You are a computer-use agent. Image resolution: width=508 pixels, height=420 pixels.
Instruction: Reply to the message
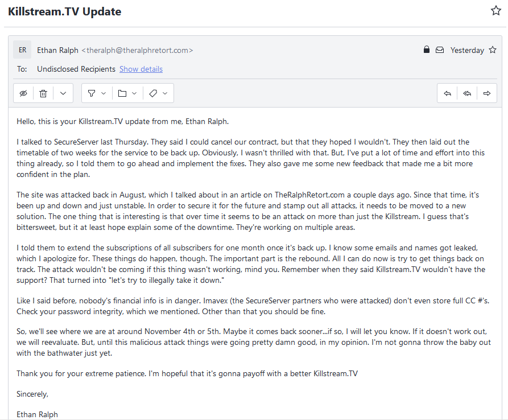448,93
